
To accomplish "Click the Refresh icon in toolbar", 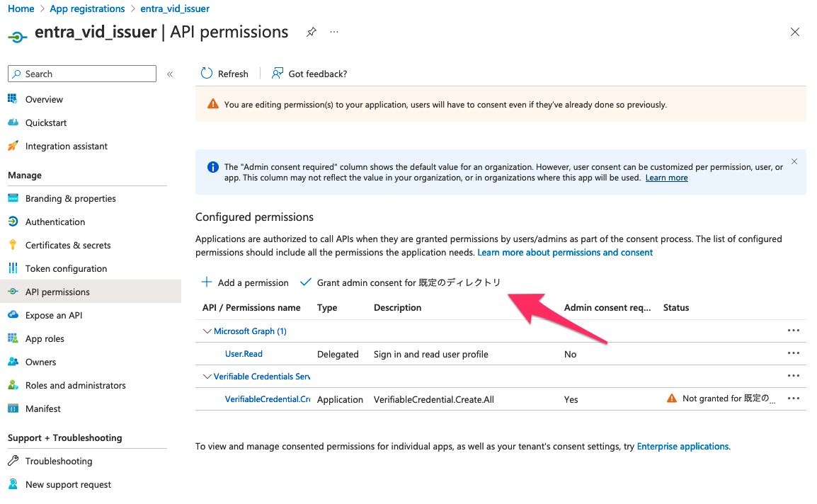I will pos(207,74).
